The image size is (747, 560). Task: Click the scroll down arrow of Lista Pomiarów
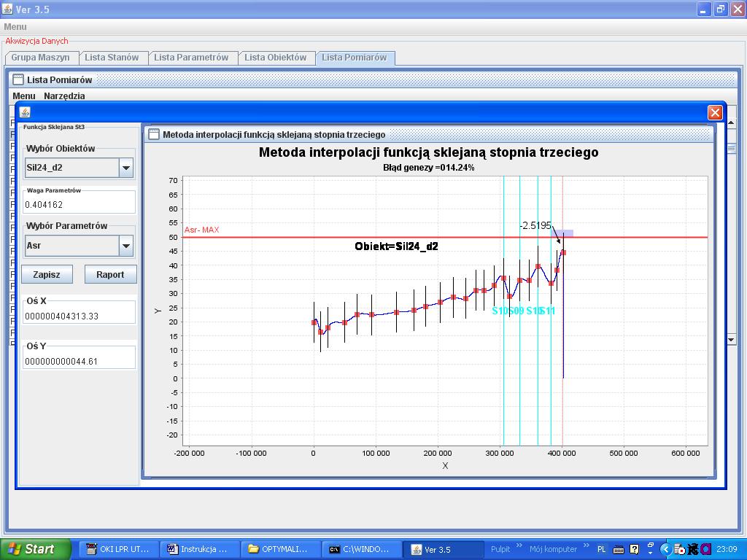click(x=731, y=340)
